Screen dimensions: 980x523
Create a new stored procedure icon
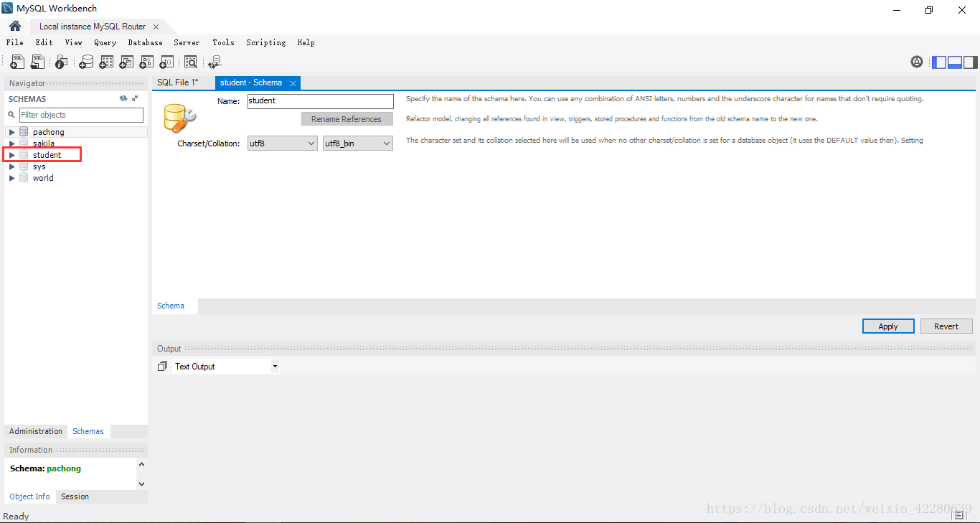click(146, 62)
